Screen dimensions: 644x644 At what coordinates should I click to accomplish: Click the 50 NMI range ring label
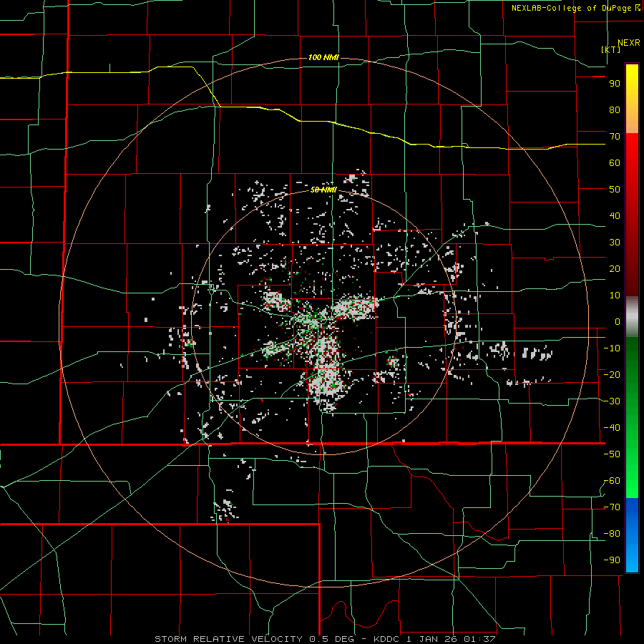point(323,190)
